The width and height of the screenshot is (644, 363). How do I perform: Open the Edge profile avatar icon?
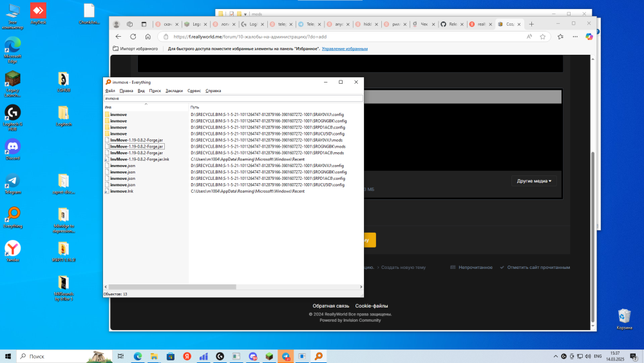point(116,25)
